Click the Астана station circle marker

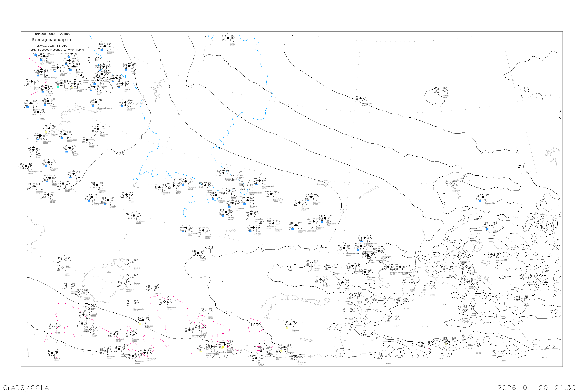pos(253,228)
